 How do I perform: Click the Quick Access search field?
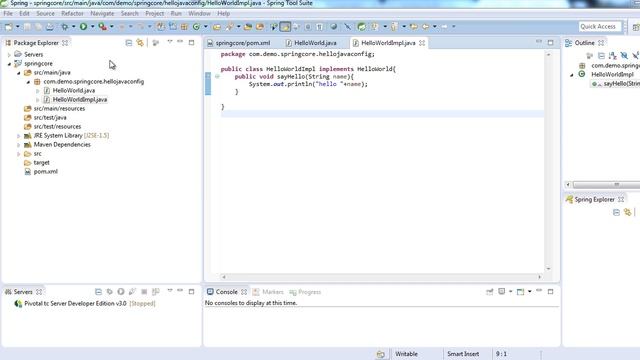click(x=600, y=27)
